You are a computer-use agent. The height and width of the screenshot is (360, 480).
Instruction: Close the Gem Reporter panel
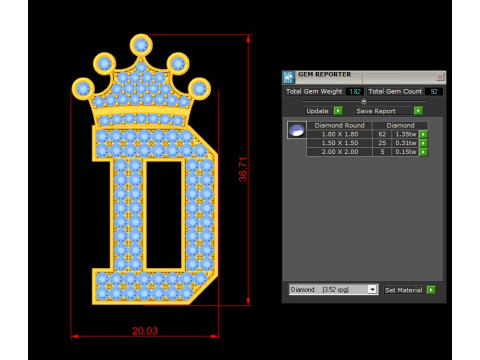440,77
